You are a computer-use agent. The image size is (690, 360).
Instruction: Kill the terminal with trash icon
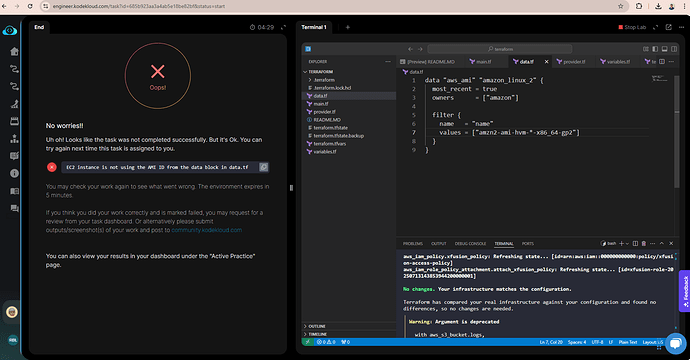coord(644,243)
